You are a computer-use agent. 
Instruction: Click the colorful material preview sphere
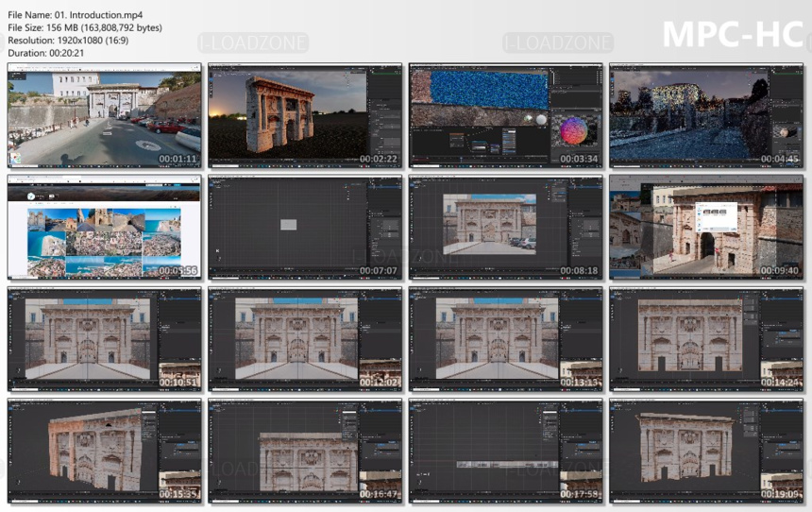(x=573, y=130)
